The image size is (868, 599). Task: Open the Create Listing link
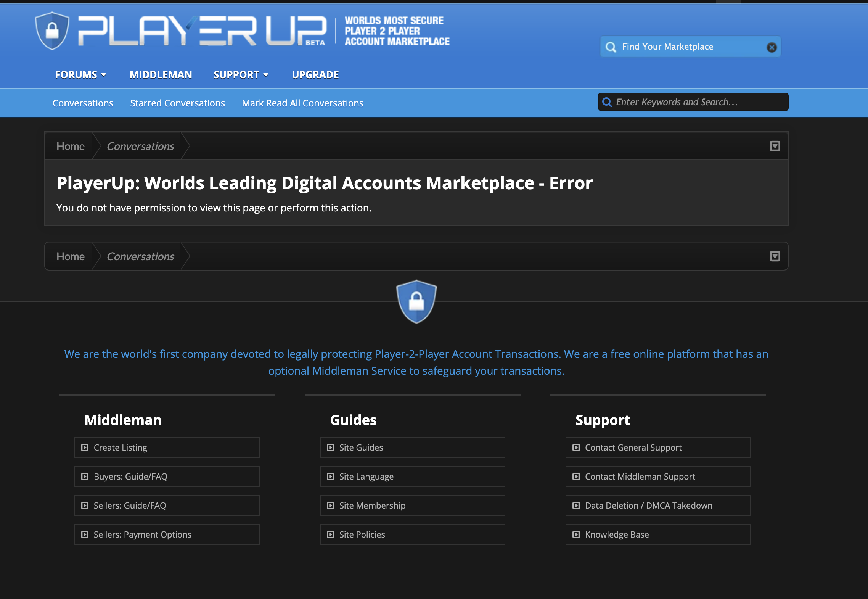point(167,448)
